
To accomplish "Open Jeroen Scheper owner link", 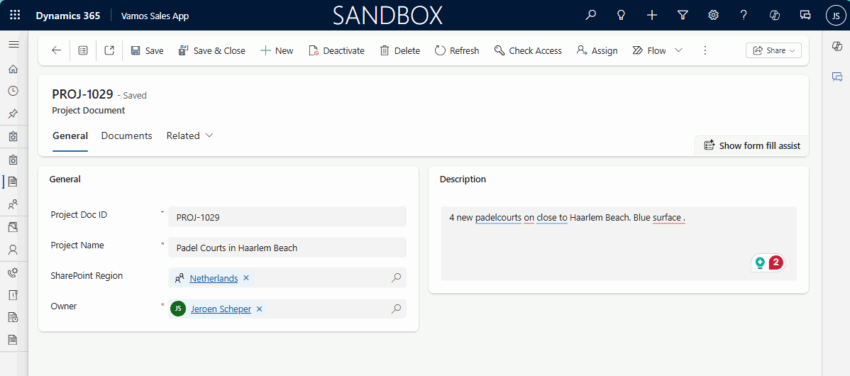I will (x=221, y=309).
